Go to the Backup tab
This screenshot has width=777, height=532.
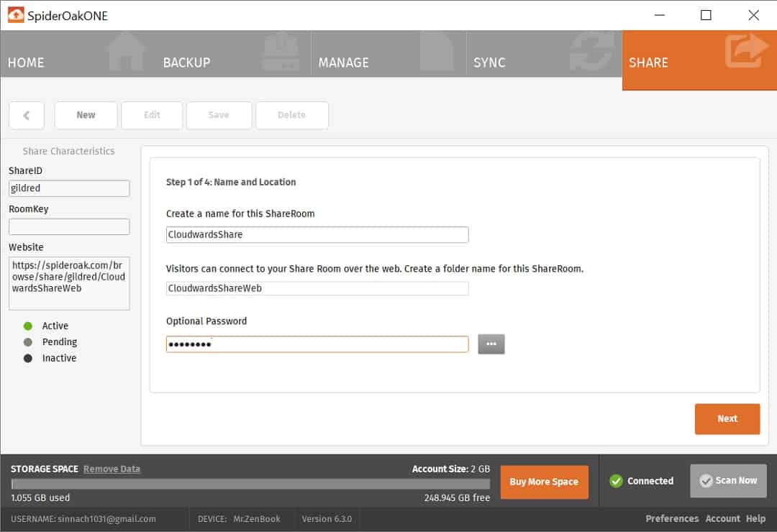[233, 62]
